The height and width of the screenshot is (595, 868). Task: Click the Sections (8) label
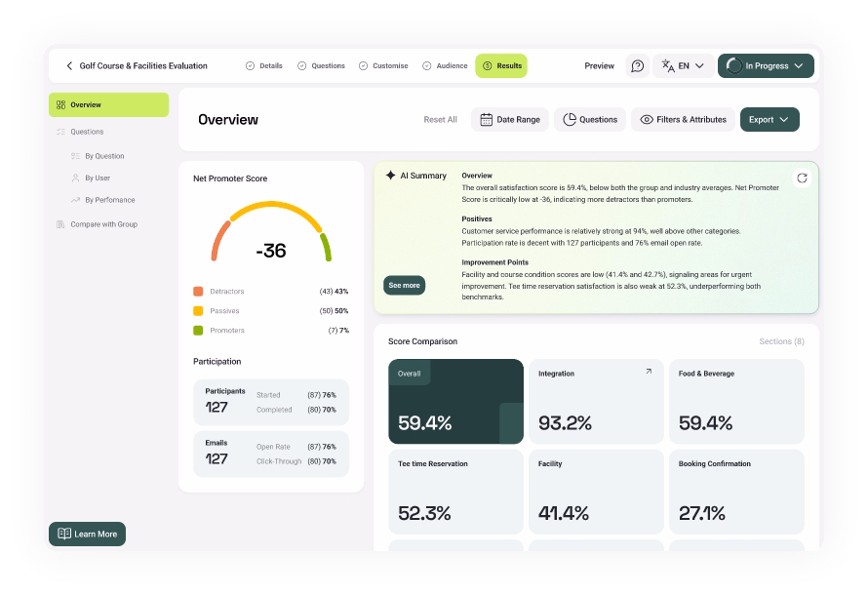coord(781,341)
